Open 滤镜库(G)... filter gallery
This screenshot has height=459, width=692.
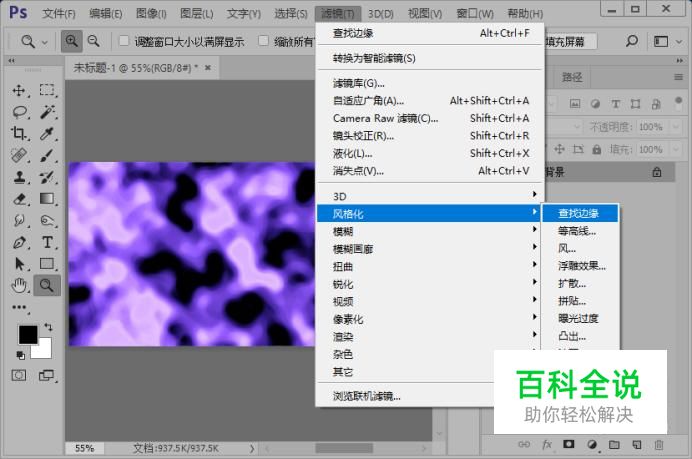(x=431, y=83)
